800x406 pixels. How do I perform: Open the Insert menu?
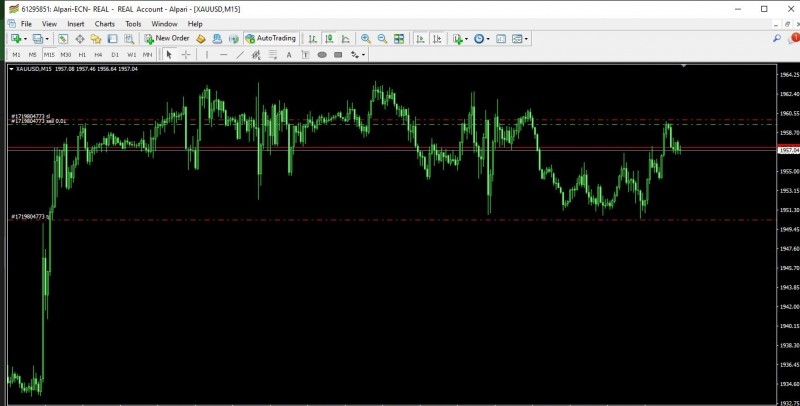coord(76,24)
